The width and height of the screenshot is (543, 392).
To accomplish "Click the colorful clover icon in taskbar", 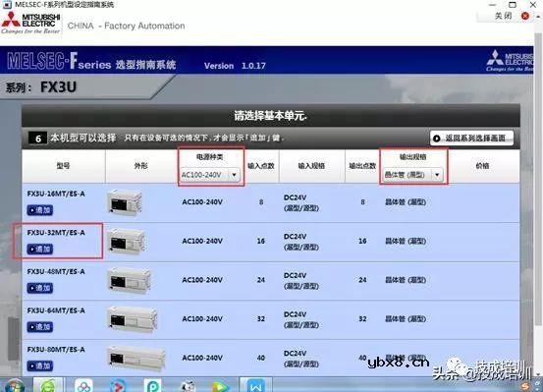I will [84, 386].
